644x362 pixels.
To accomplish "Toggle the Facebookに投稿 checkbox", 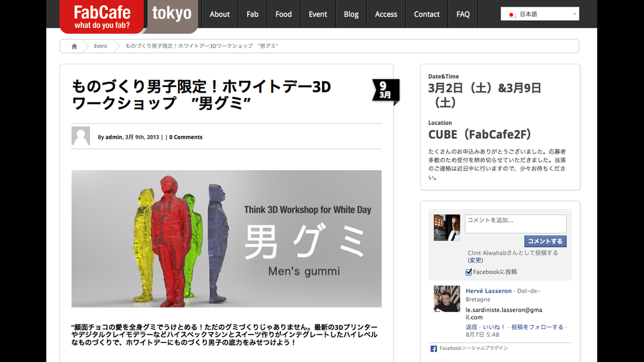I will pos(469,272).
